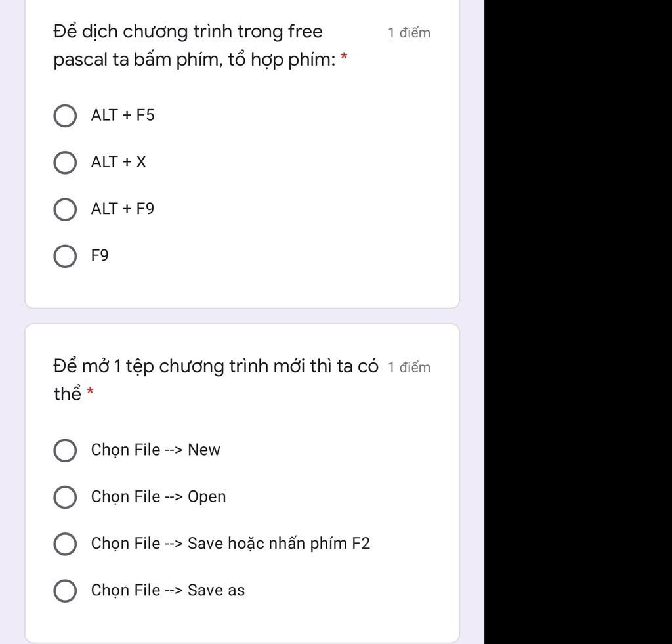Click the 'Chọn File --> New' label text
This screenshot has height=644, width=672.
pyautogui.click(x=156, y=450)
